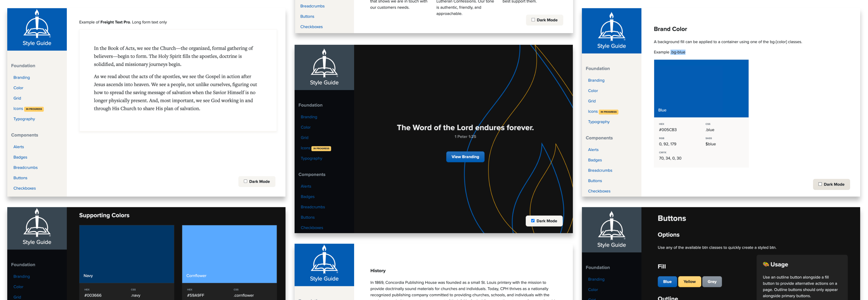Go to Badges in the dark hero sidebar
This screenshot has height=300, width=868.
(308, 197)
